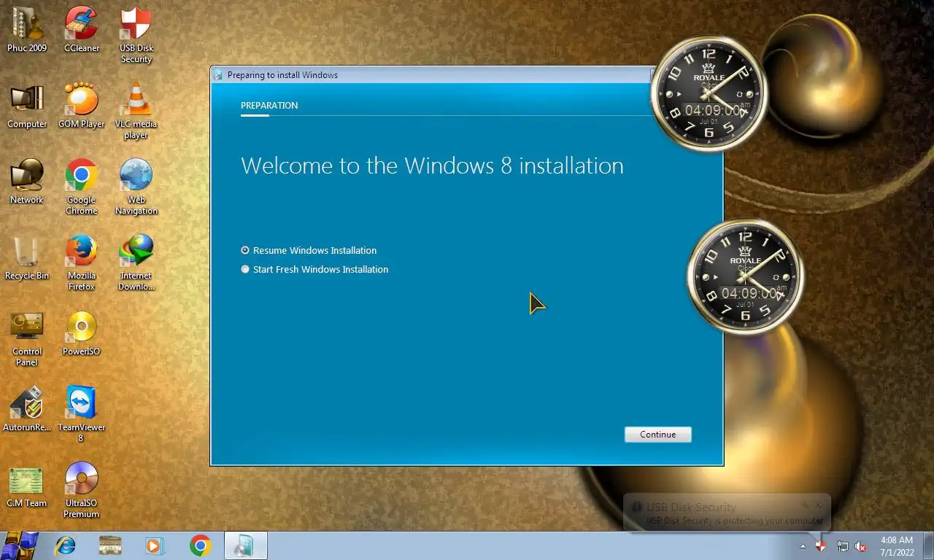Screen dimensions: 934x560
Task: Launch PowerISO from the desktop
Action: point(82,333)
